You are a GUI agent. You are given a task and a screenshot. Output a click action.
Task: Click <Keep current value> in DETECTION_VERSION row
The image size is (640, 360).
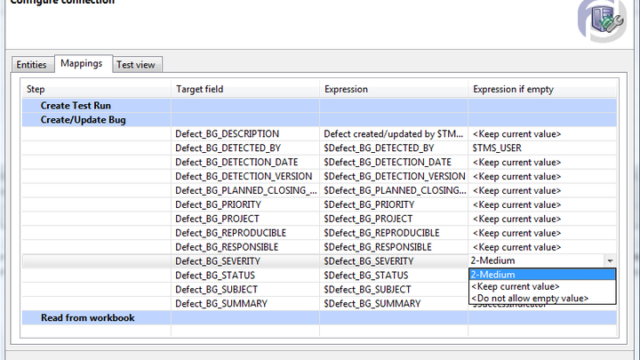tap(517, 176)
